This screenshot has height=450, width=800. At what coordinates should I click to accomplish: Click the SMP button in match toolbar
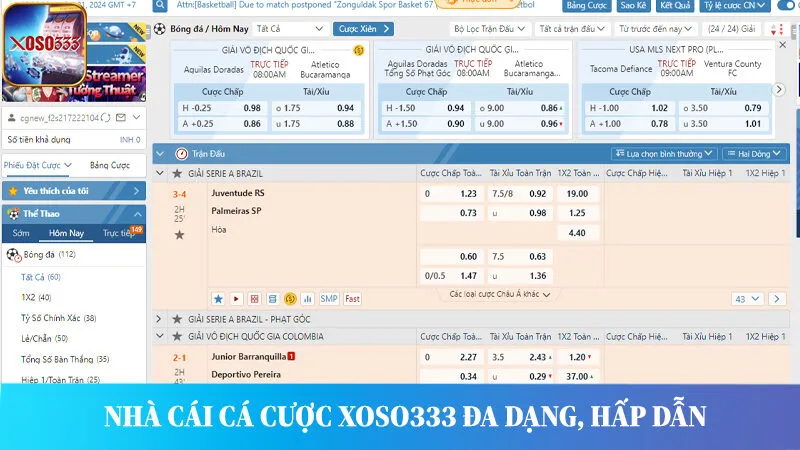[x=329, y=299]
